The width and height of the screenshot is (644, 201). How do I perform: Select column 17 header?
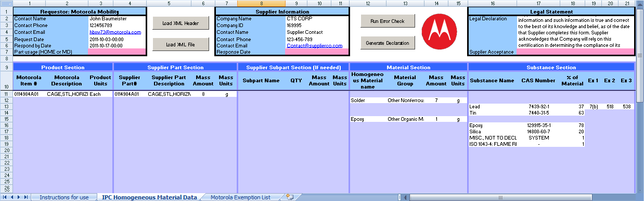pos(538,3)
